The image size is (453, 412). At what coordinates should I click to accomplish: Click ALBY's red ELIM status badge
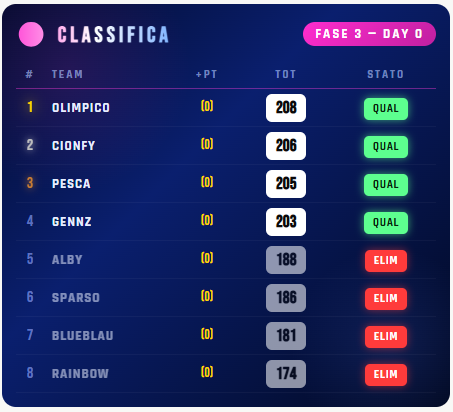coord(386,261)
